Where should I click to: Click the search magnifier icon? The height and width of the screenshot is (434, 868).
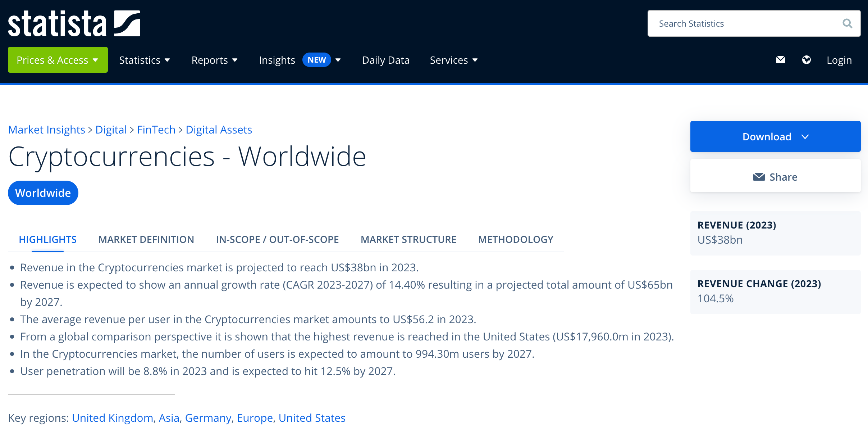click(847, 24)
